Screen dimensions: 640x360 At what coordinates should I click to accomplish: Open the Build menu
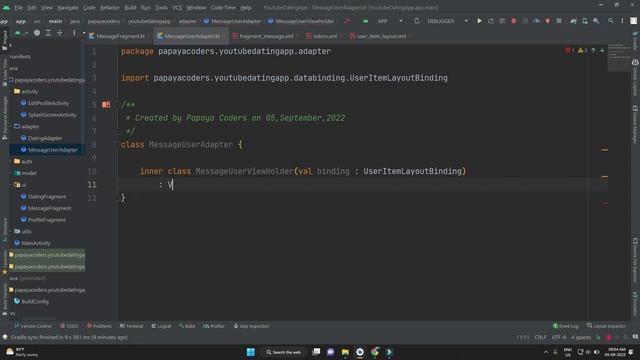(130, 7)
